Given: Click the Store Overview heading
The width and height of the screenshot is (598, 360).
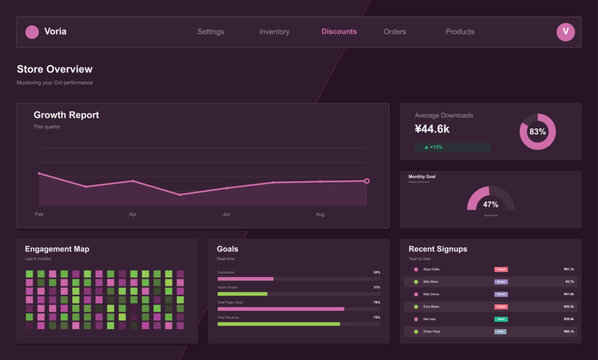Looking at the screenshot, I should 55,69.
